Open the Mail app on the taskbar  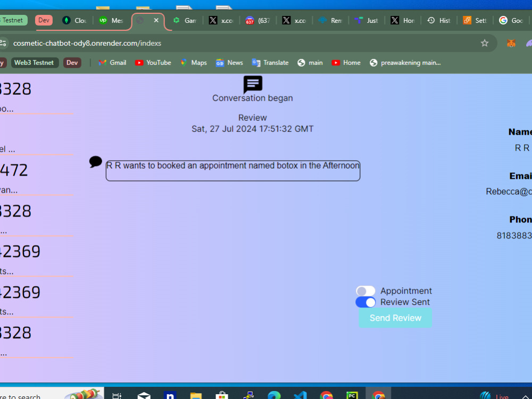point(144,395)
